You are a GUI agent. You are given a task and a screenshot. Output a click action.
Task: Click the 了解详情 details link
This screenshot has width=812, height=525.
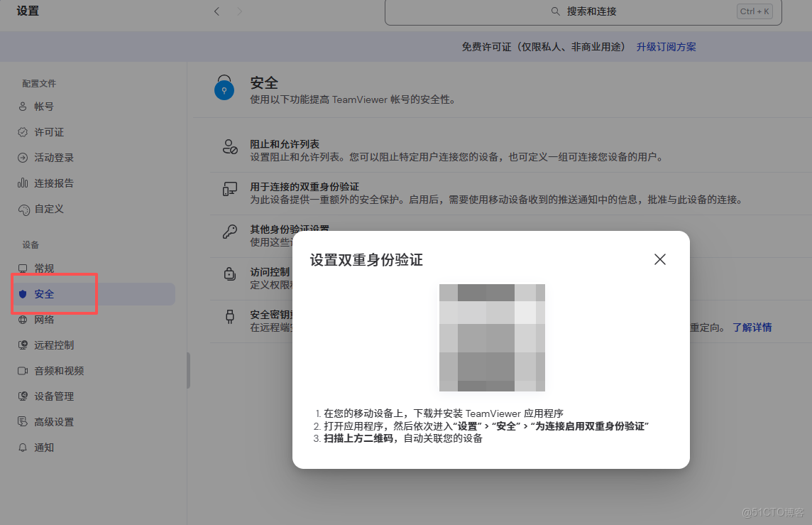click(752, 327)
